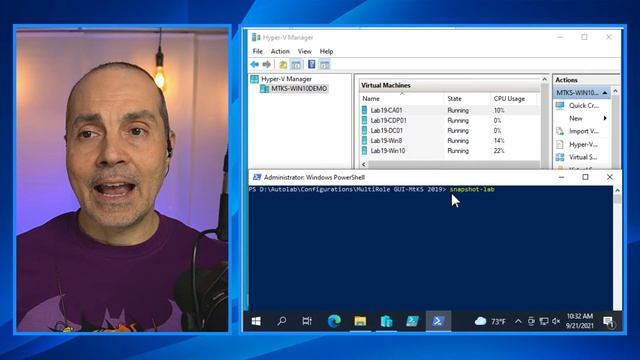
Task: Click the blue Help toolbar icon
Action: point(311,64)
